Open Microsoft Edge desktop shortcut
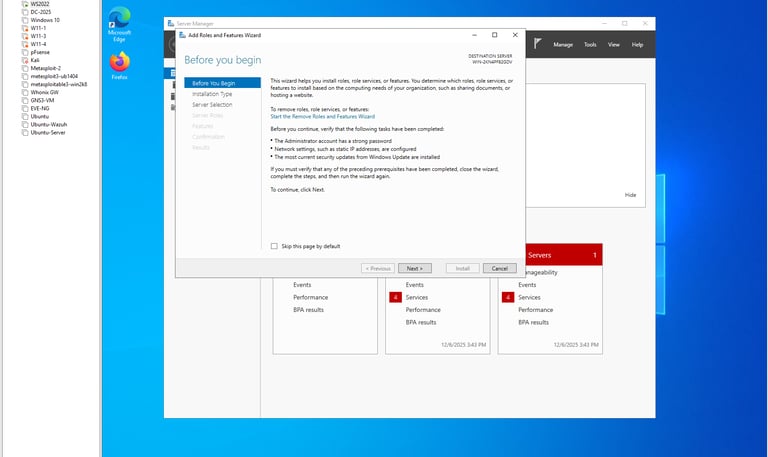768x457 pixels. click(120, 24)
